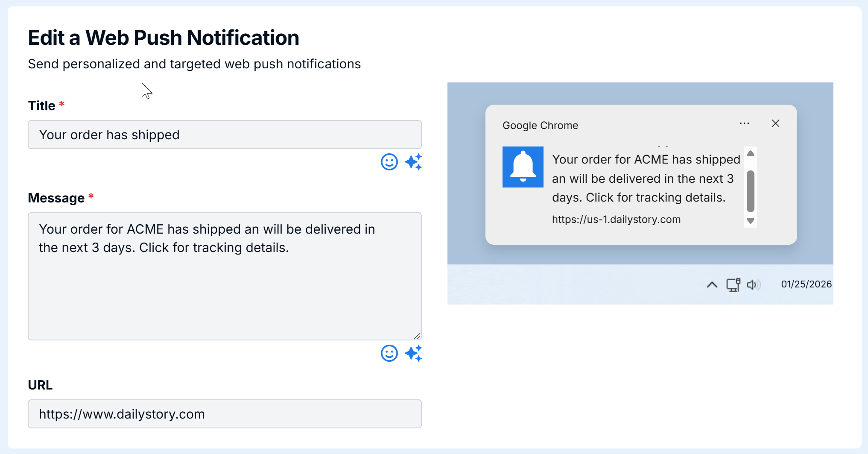Focus the Title input field
The image size is (868, 454).
(225, 135)
